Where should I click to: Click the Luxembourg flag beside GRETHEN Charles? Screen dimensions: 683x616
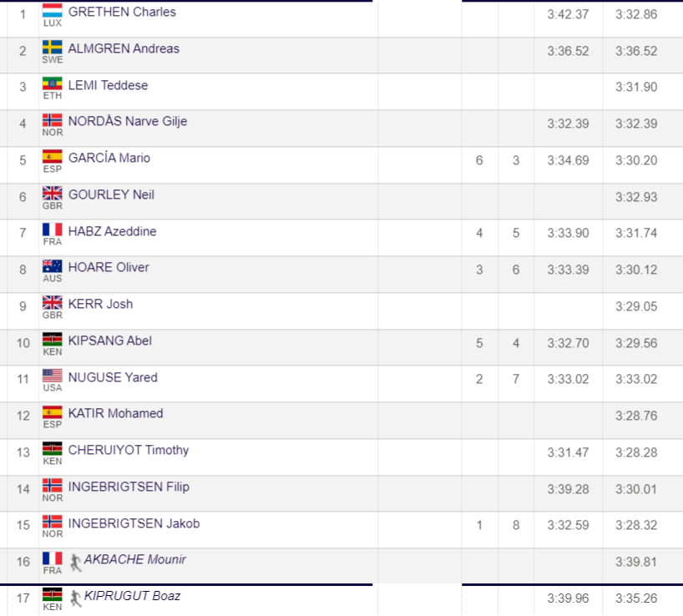(x=52, y=11)
